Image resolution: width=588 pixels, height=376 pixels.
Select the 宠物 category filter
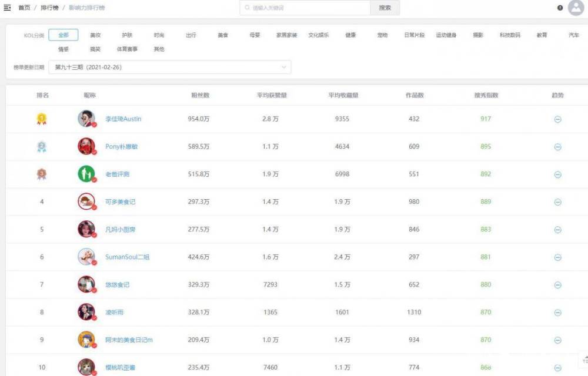click(x=382, y=35)
